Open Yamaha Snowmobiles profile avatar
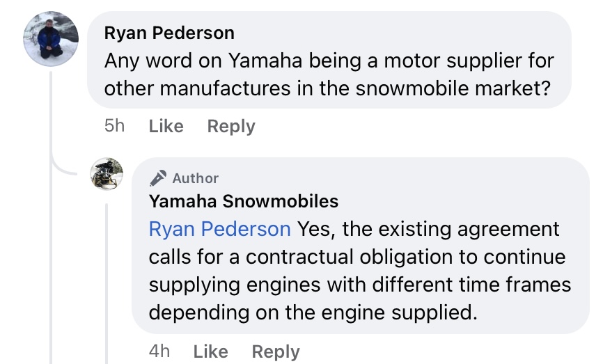 (x=107, y=174)
